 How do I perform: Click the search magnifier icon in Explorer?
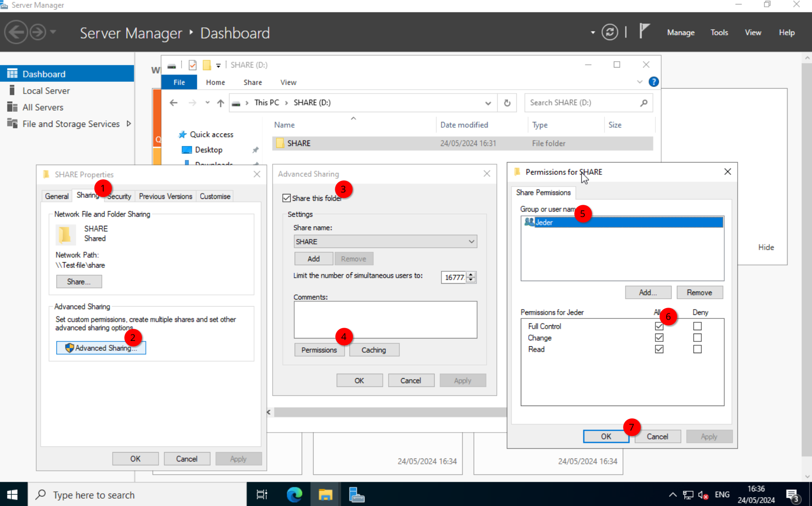pyautogui.click(x=644, y=103)
